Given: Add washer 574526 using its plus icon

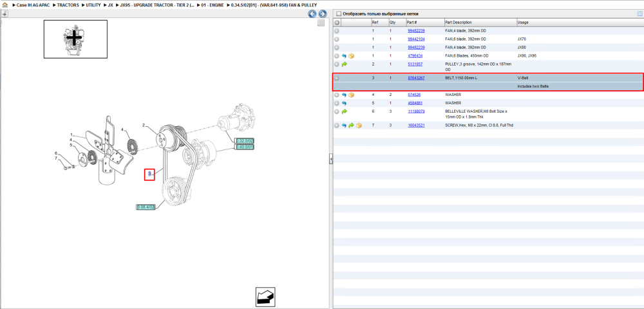Looking at the screenshot, I should click(337, 95).
